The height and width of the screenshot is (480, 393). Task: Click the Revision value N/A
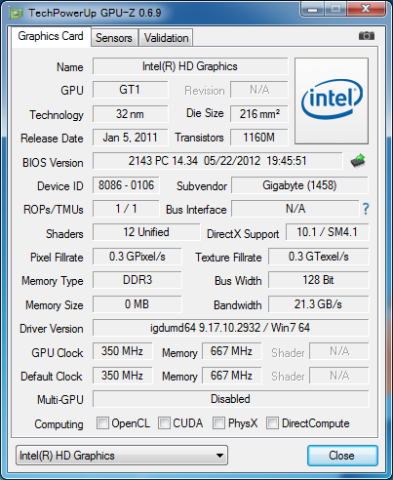click(x=259, y=90)
